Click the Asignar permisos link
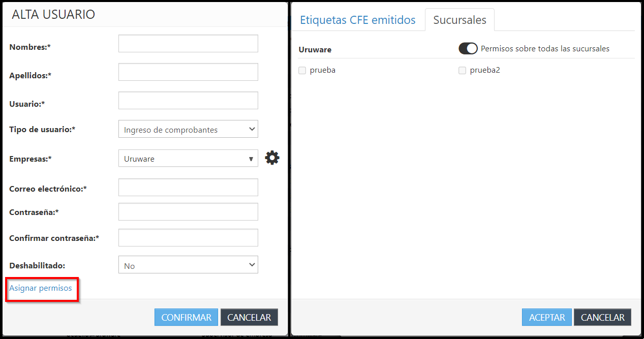Screen dimensions: 644x339 click(41, 288)
